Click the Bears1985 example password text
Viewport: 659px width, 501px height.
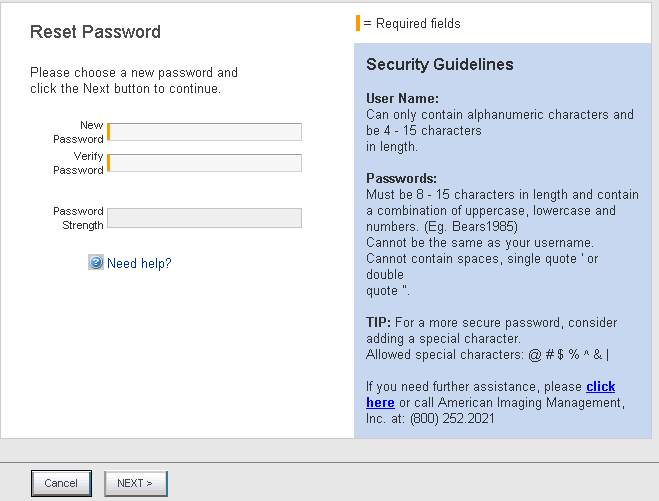[x=483, y=227]
